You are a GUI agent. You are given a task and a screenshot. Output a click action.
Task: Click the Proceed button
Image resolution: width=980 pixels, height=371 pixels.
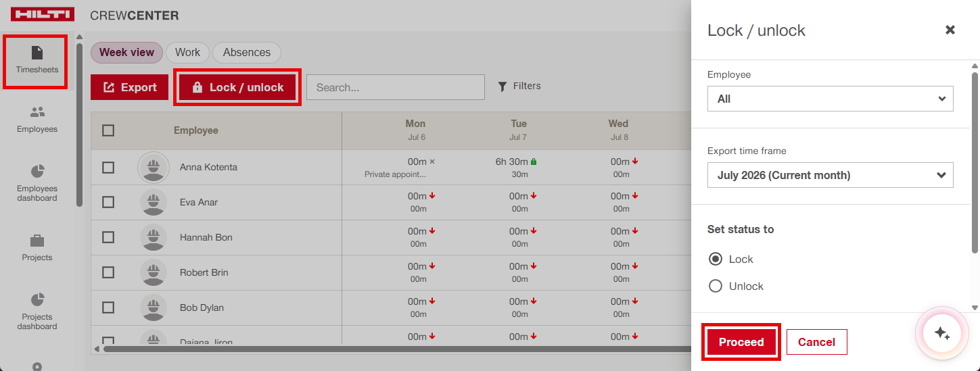[x=741, y=342]
